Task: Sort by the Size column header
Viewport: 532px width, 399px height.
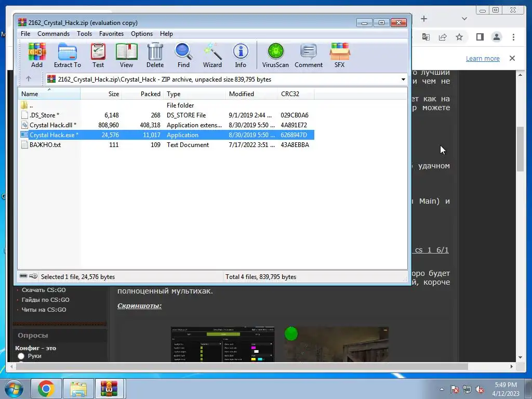Action: 101,94
